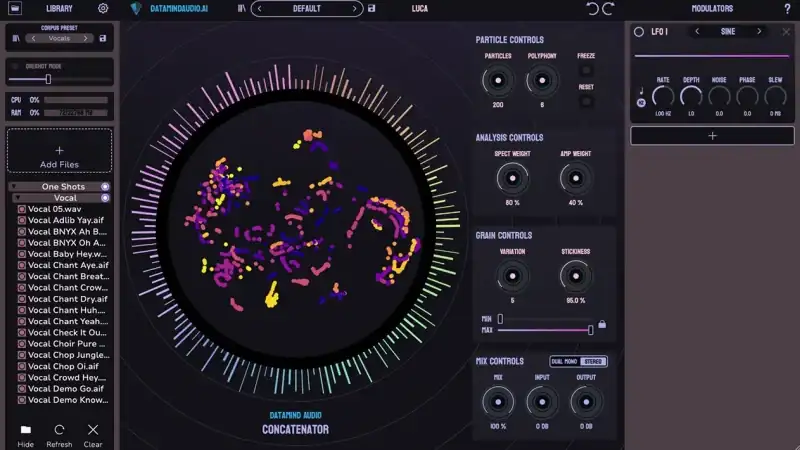Click the file icon of Vocal 05.wav

21,209
